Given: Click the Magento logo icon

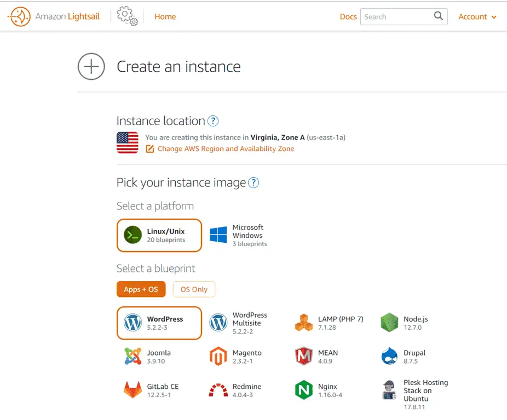Looking at the screenshot, I should tap(218, 357).
